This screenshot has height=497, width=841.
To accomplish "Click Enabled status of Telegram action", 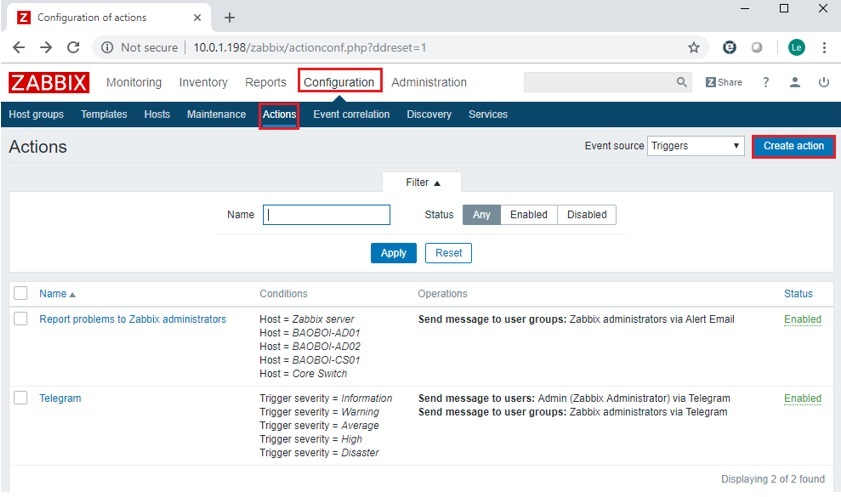I will point(802,398).
